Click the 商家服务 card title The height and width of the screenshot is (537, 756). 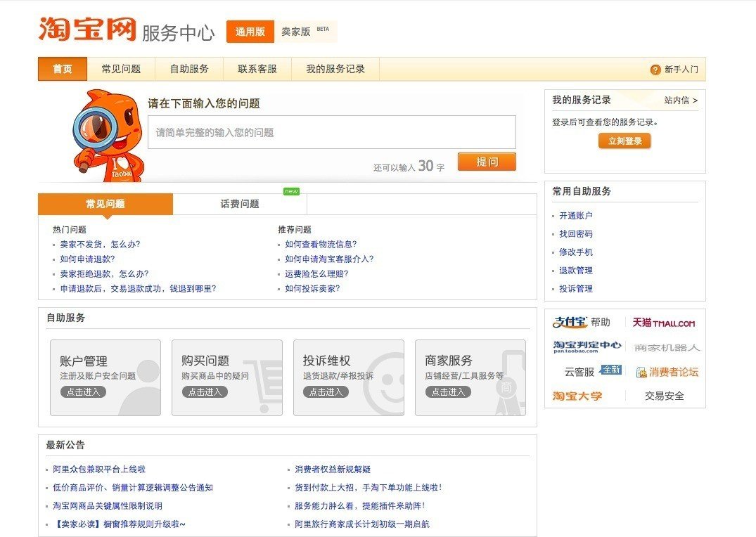tap(449, 361)
